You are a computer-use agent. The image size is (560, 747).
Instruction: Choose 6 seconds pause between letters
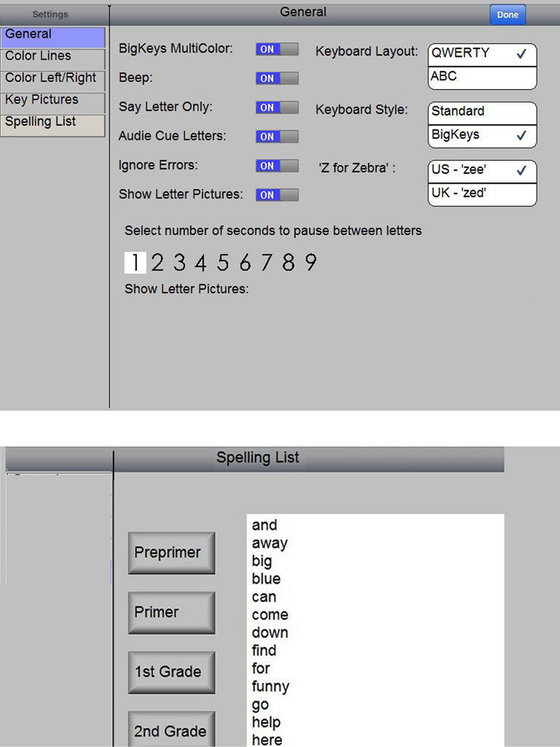[245, 262]
